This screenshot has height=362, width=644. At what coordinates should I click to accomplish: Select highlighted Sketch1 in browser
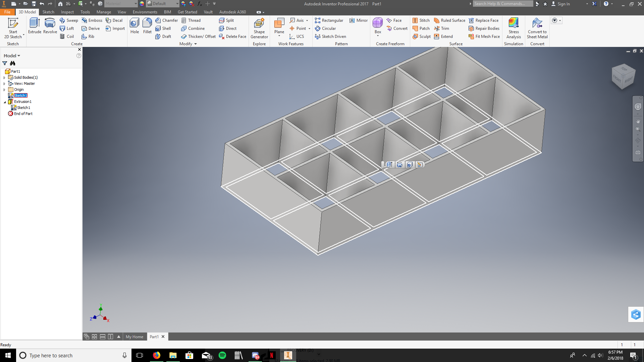tap(20, 96)
